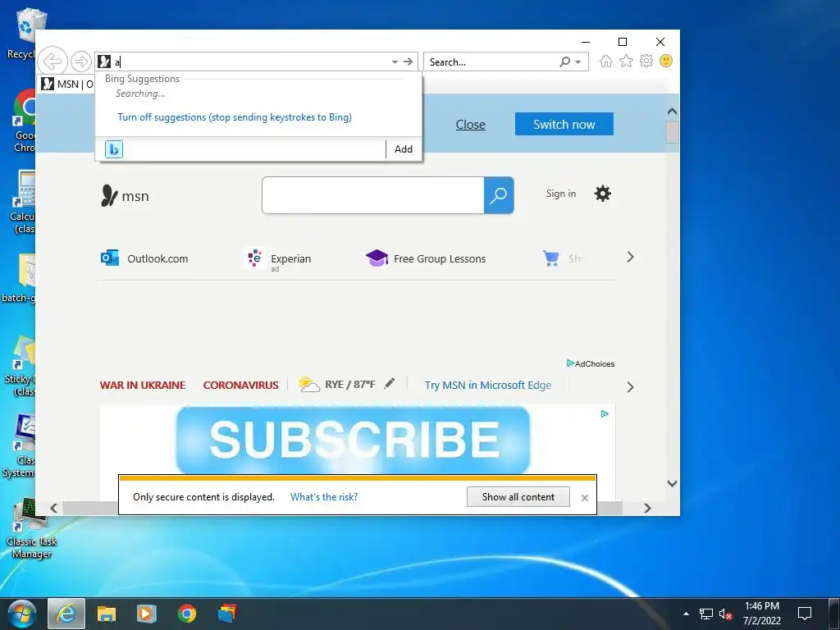Select the MSN browser tab
This screenshot has width=840, height=630.
pyautogui.click(x=67, y=84)
